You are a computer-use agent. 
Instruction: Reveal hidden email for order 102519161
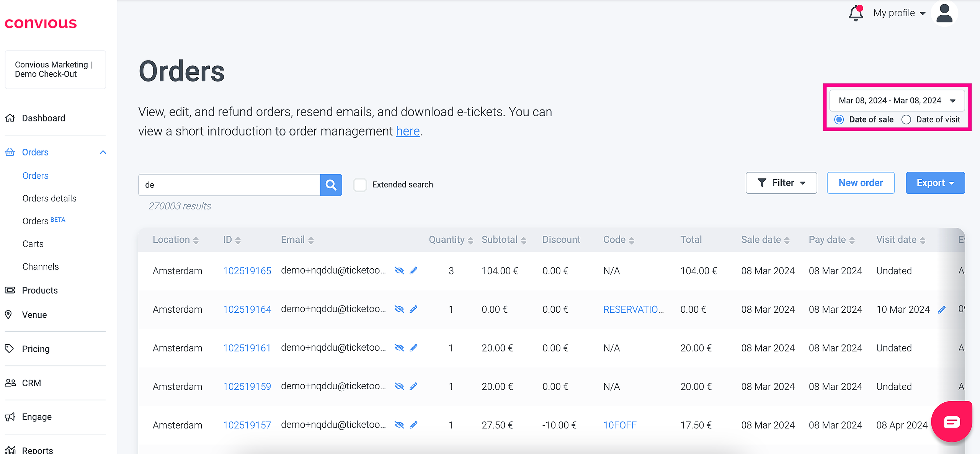point(399,348)
